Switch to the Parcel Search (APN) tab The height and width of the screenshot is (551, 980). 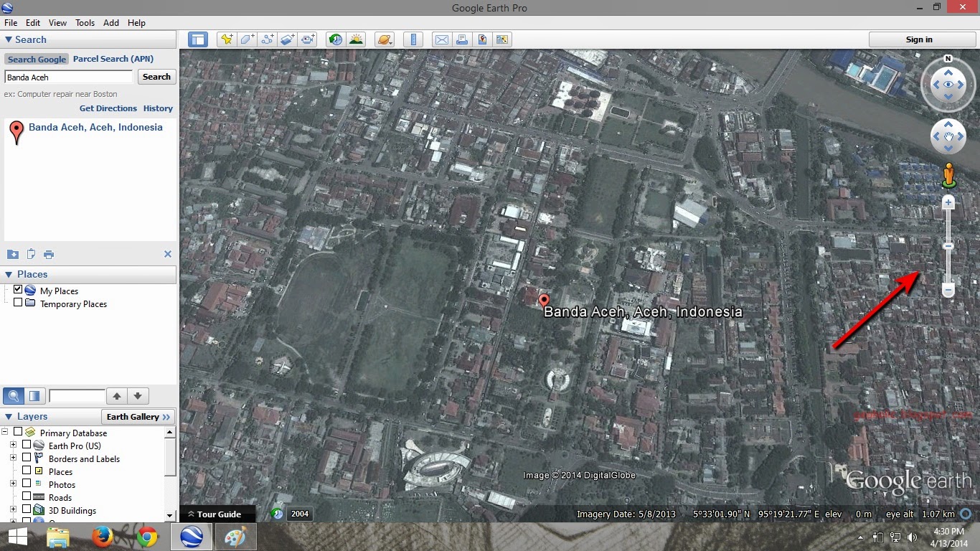(113, 59)
